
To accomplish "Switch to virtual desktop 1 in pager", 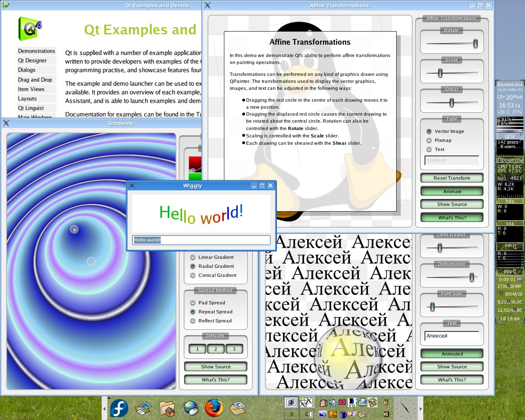I will pyautogui.click(x=291, y=402).
